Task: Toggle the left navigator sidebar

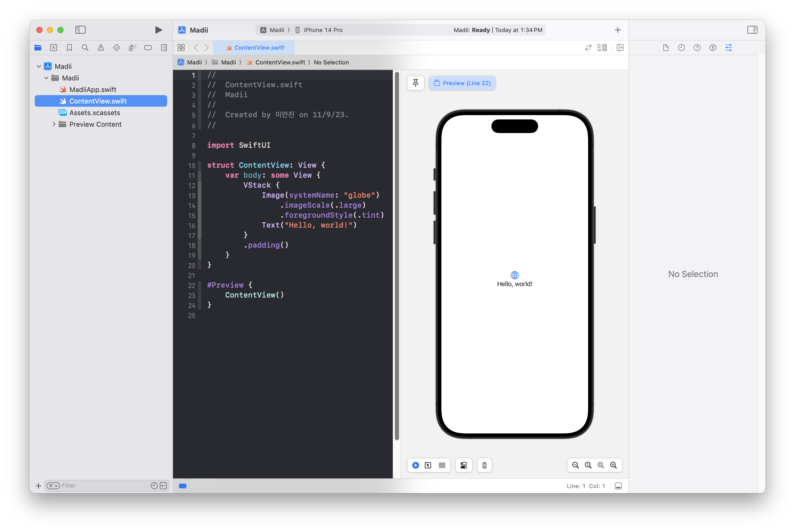Action: pyautogui.click(x=80, y=30)
